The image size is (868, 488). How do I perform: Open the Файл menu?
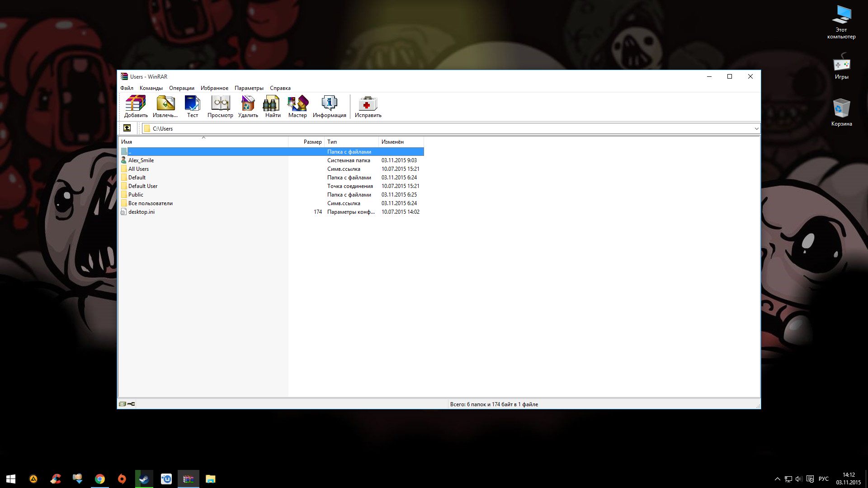click(127, 88)
